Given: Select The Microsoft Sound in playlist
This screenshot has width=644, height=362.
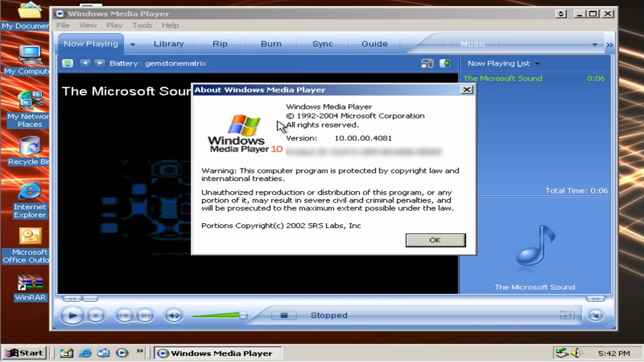Looking at the screenshot, I should 503,78.
